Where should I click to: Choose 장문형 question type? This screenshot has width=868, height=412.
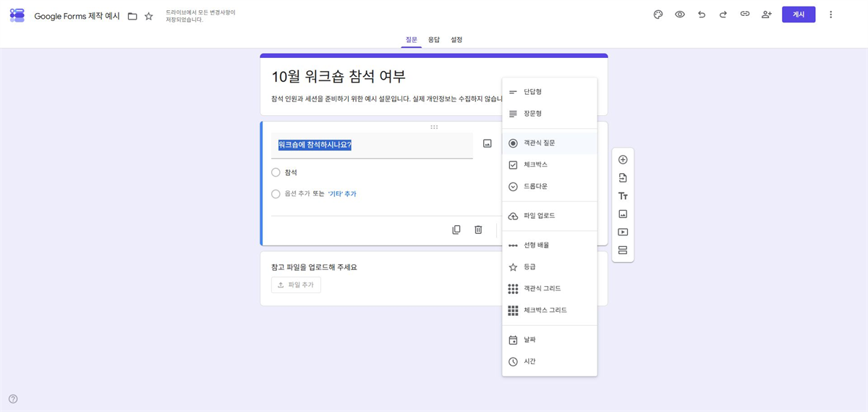[x=550, y=114]
